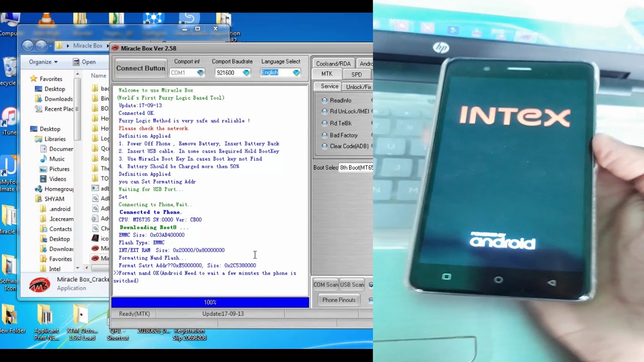Click the 'Connected to Phone.' log line
This screenshot has height=362, width=644.
[x=150, y=212]
